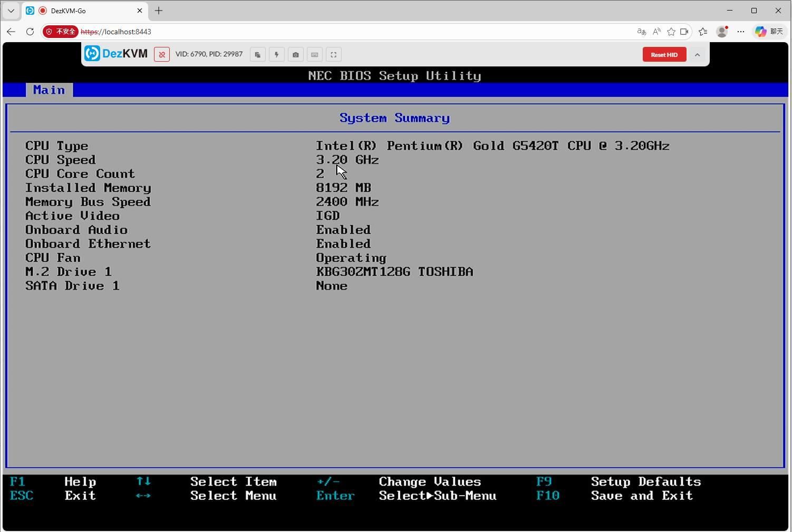Click the 8192 MB memory value

[x=344, y=188]
